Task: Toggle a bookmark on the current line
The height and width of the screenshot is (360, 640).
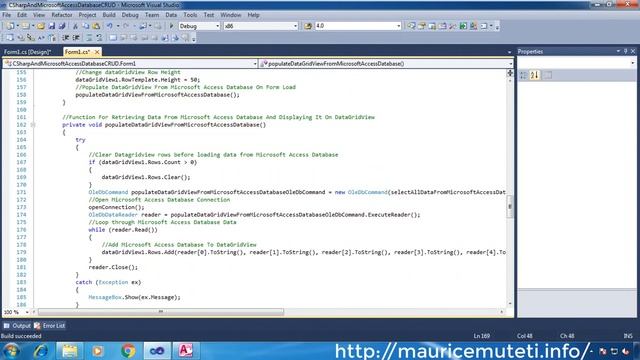Action: click(113, 38)
